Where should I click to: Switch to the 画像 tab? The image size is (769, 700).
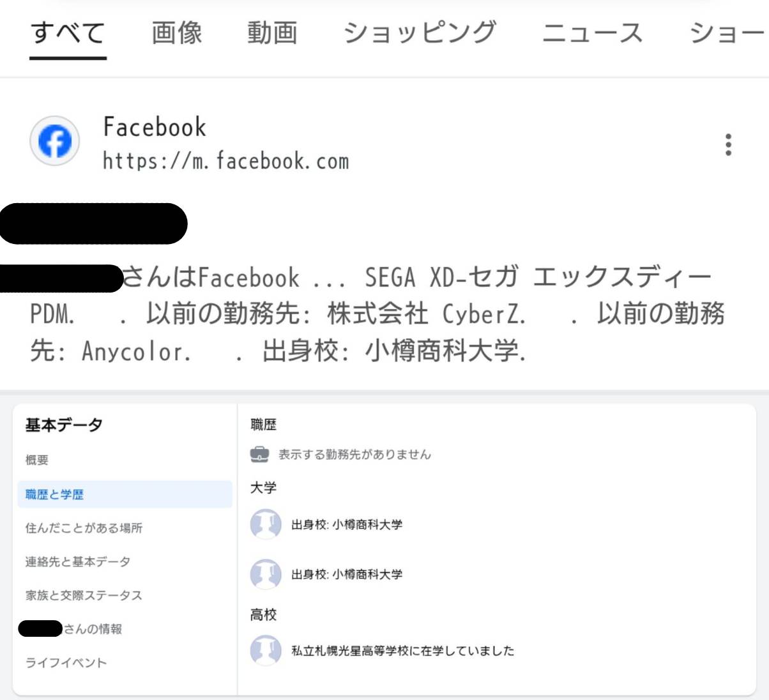(x=177, y=33)
